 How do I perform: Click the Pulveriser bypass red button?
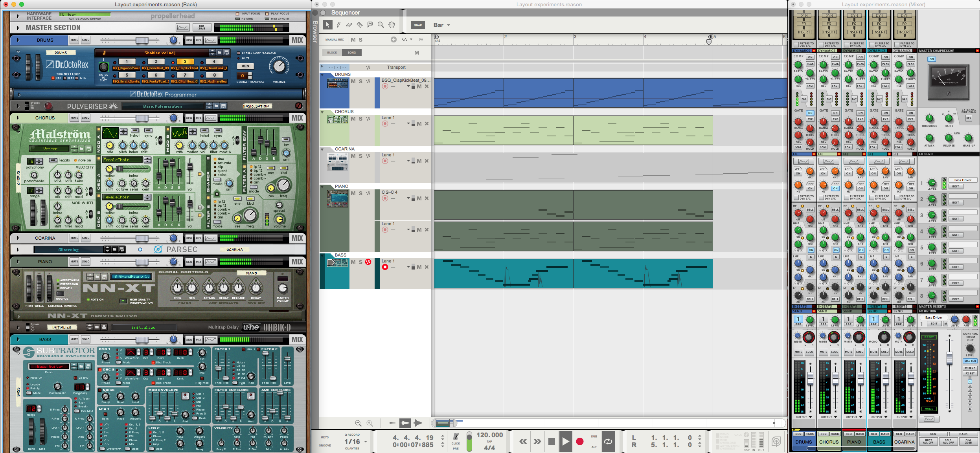[x=48, y=106]
